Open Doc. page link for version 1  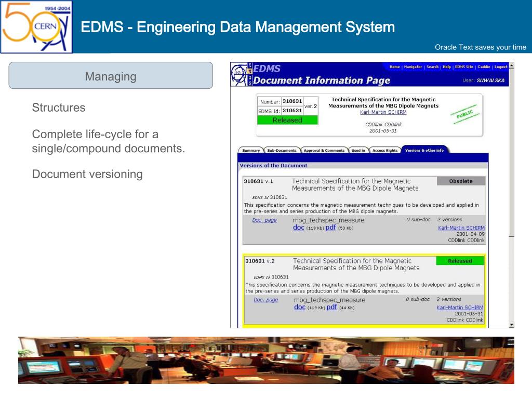264,220
